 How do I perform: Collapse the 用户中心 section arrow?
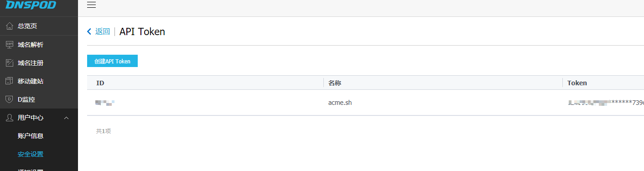67,118
